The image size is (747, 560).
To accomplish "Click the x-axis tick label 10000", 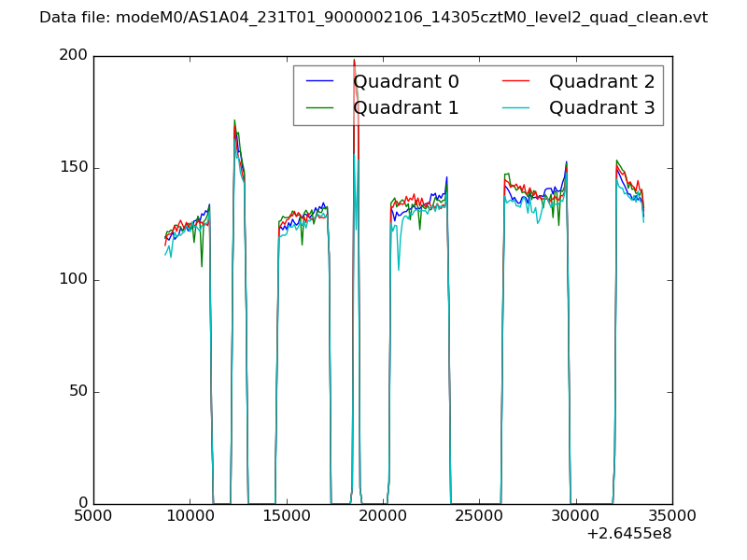I will tap(190, 517).
